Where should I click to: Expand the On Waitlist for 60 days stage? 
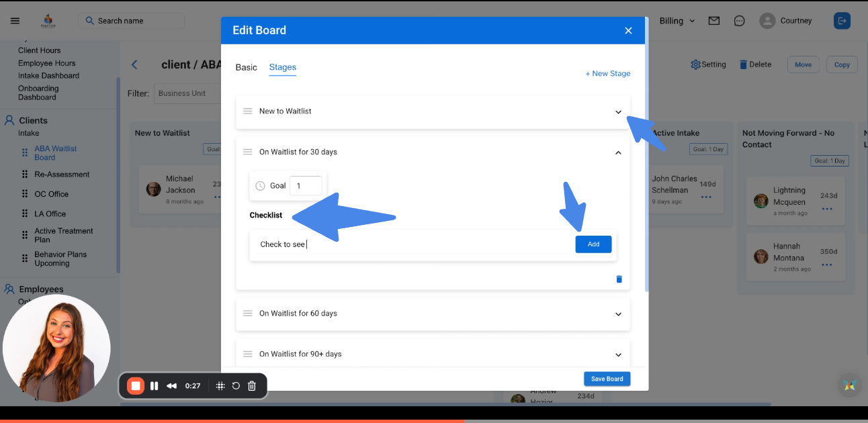(618, 314)
